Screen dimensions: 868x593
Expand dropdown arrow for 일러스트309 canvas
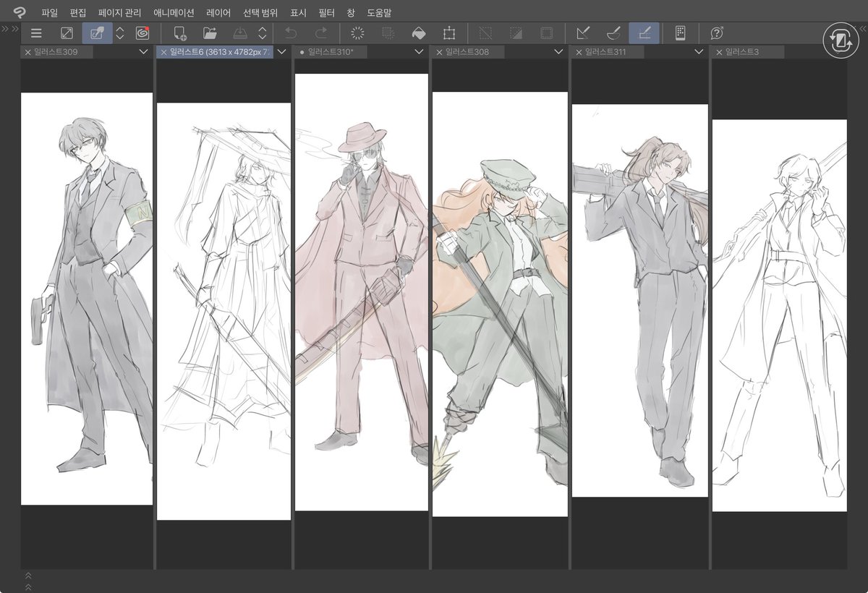143,52
